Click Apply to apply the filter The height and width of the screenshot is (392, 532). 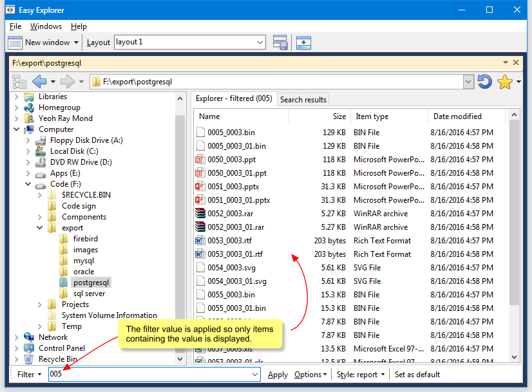(x=278, y=375)
